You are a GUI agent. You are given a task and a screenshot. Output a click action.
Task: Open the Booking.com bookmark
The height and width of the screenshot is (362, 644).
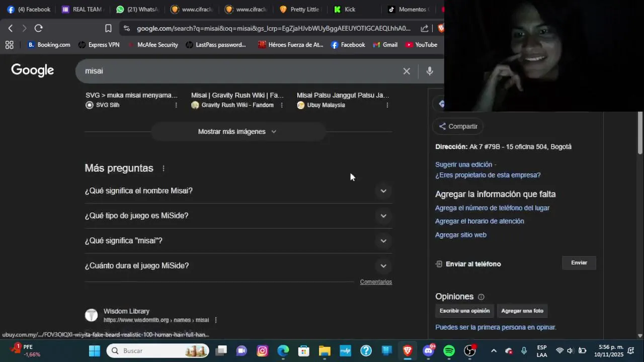(49, 45)
